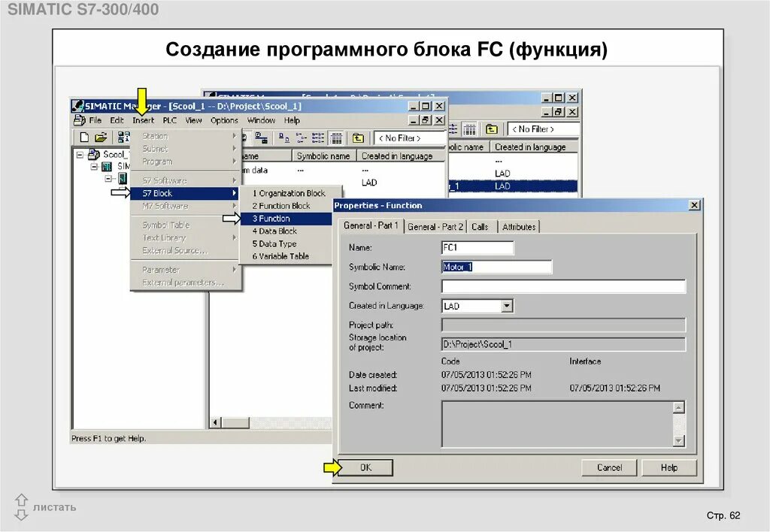Image resolution: width=770 pixels, height=532 pixels.
Task: Switch to the Attributes tab
Action: point(519,227)
